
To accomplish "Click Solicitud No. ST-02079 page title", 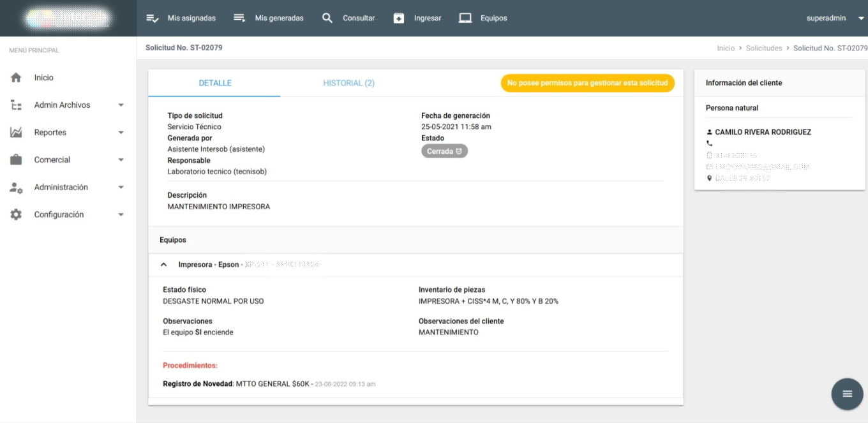I will click(x=184, y=48).
